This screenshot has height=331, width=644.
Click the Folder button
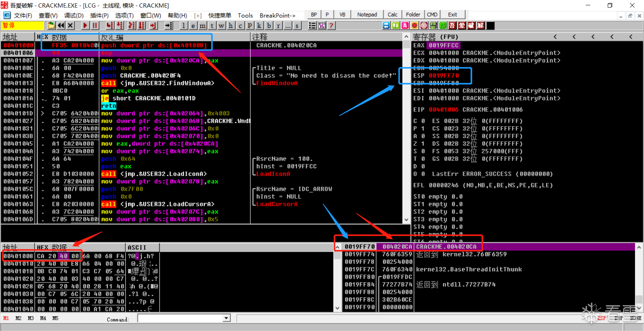point(413,15)
